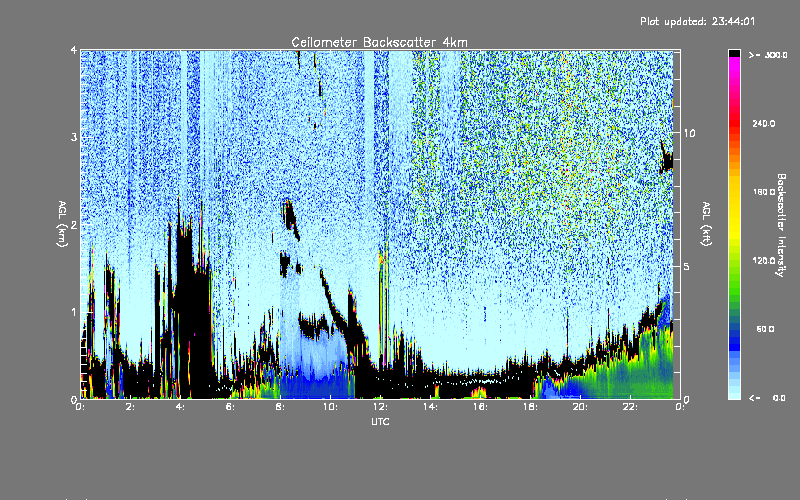Click the '6:' tick label on the UTC axis
Screen dimensions: 800x500
pyautogui.click(x=230, y=407)
